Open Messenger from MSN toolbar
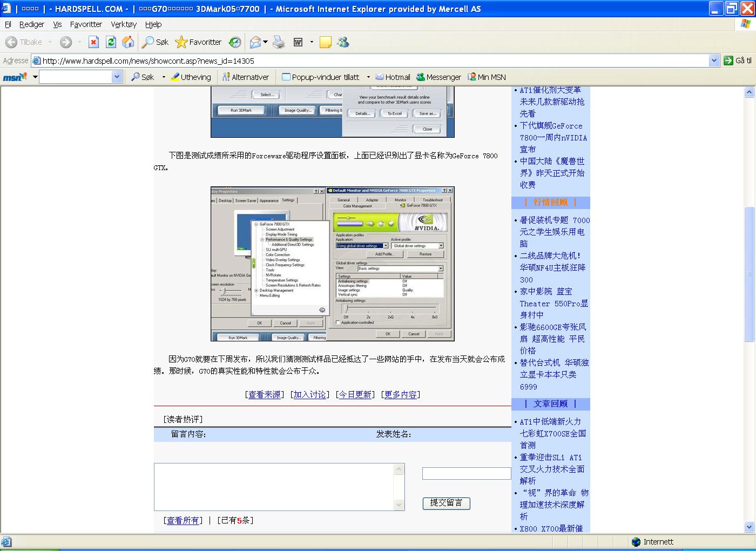The image size is (756, 551). click(438, 77)
